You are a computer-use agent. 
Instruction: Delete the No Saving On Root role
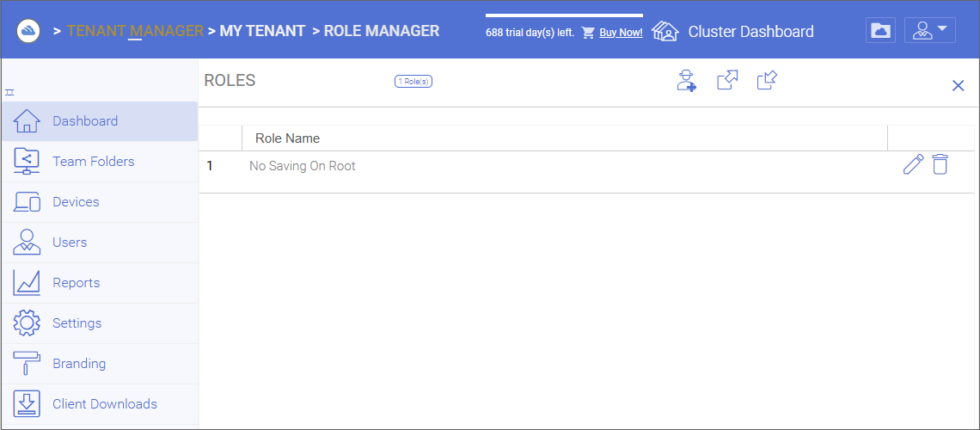(x=940, y=164)
